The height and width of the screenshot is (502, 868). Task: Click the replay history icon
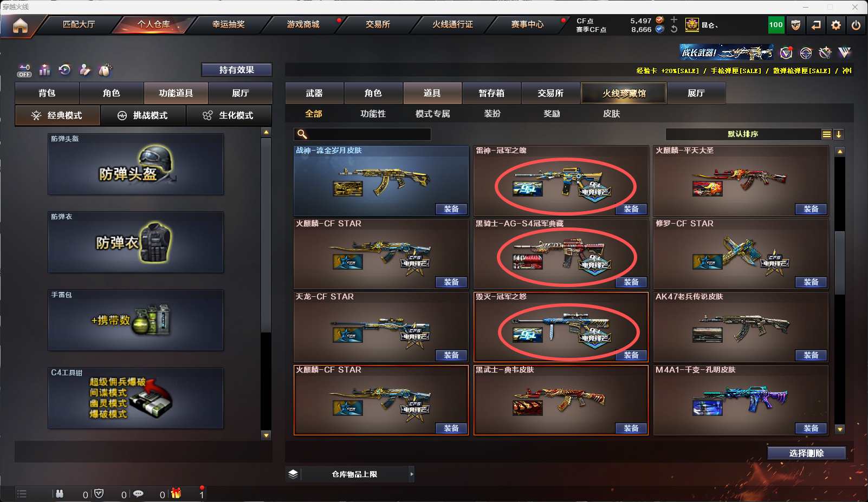point(64,70)
